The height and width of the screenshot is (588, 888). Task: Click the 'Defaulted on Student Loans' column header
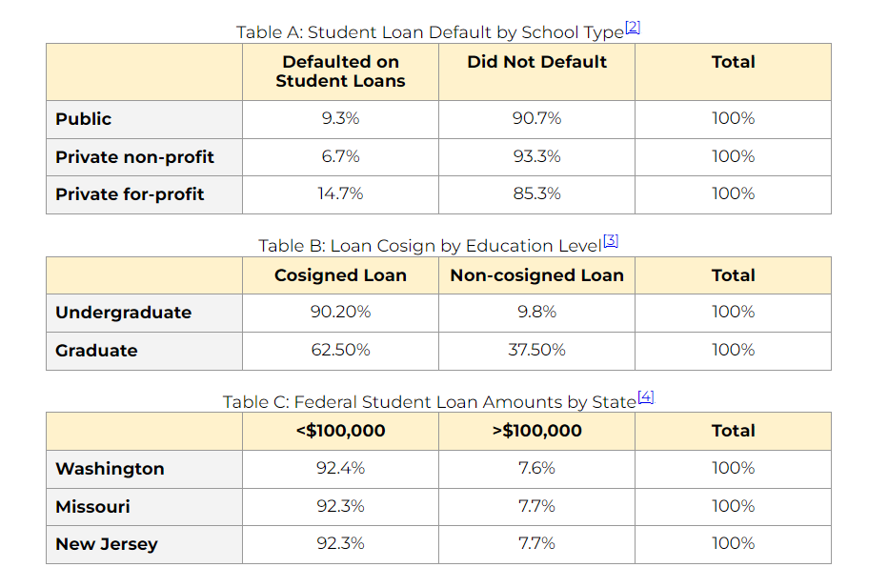(340, 71)
